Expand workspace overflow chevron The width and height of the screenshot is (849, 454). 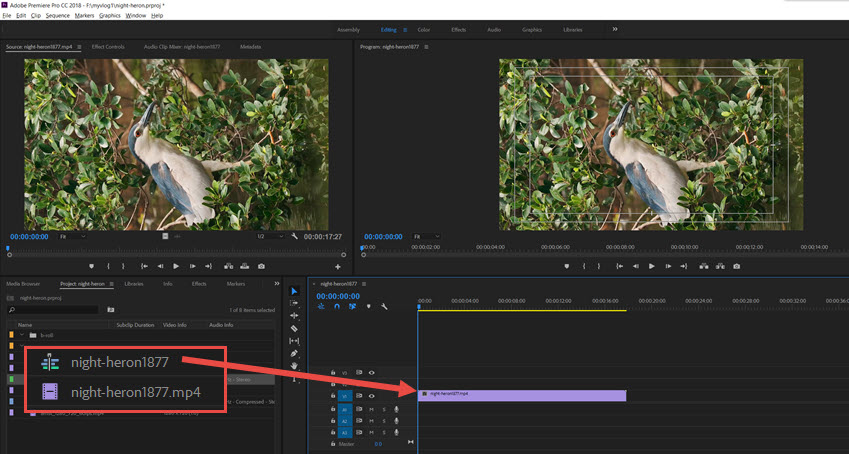[615, 29]
